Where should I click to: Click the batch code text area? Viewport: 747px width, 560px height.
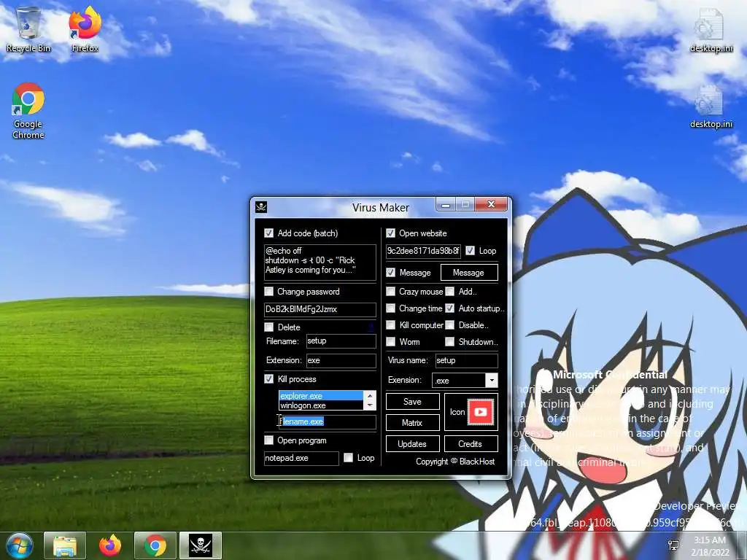pyautogui.click(x=320, y=262)
